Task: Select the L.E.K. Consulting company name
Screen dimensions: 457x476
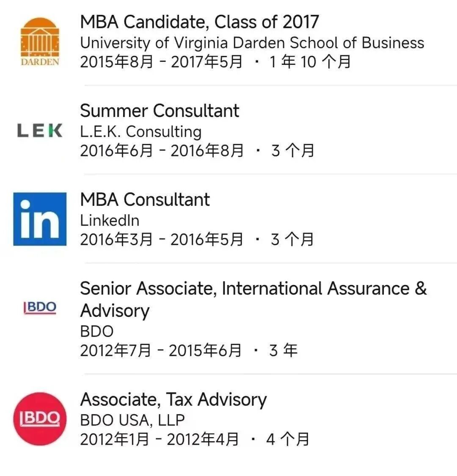Action: (141, 132)
